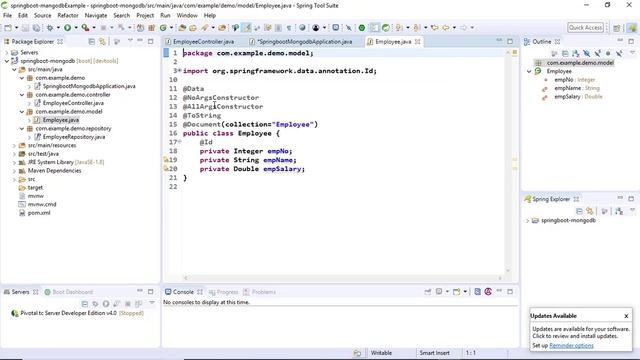Screen dimensions: 640x360
Task: Collapse All in Spring Explorer toolbar
Action: click(x=579, y=211)
